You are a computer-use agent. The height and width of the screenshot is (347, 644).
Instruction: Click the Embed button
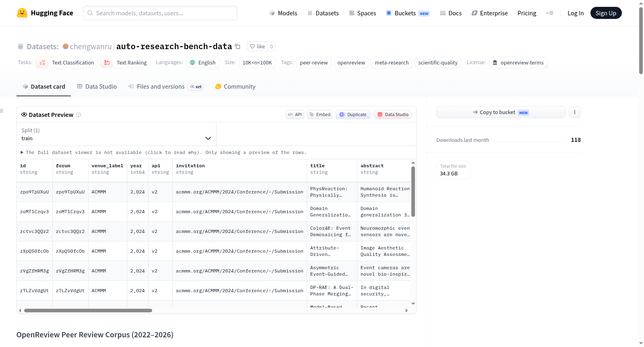[x=320, y=114]
